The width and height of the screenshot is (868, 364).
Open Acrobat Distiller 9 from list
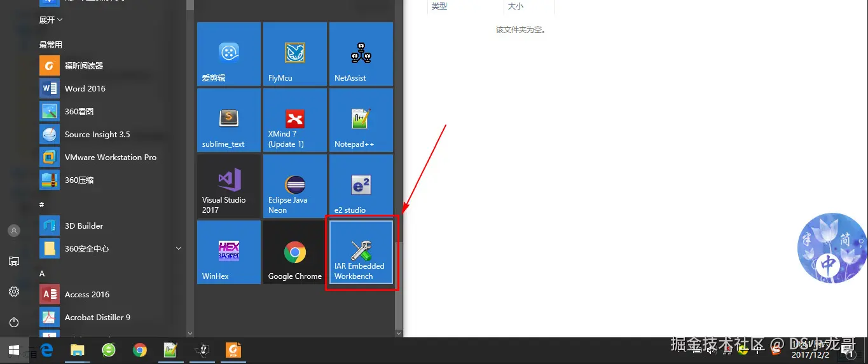[x=111, y=317]
